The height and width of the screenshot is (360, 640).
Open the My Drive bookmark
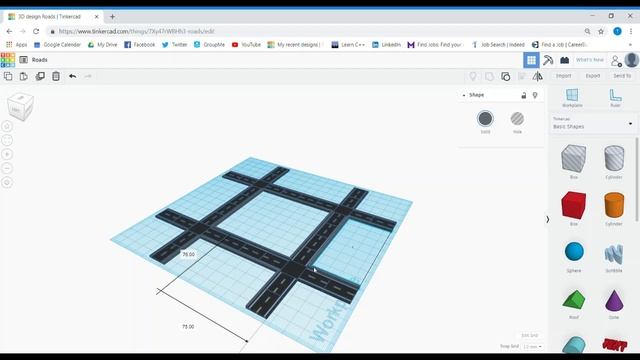point(102,45)
